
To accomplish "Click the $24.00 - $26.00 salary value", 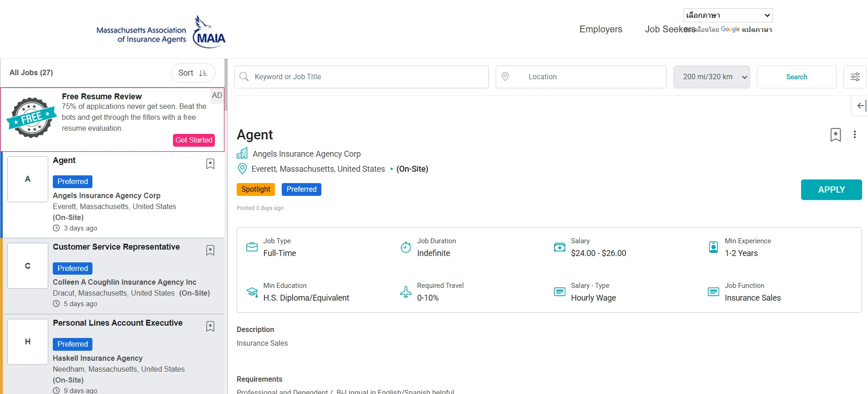I will tap(598, 253).
